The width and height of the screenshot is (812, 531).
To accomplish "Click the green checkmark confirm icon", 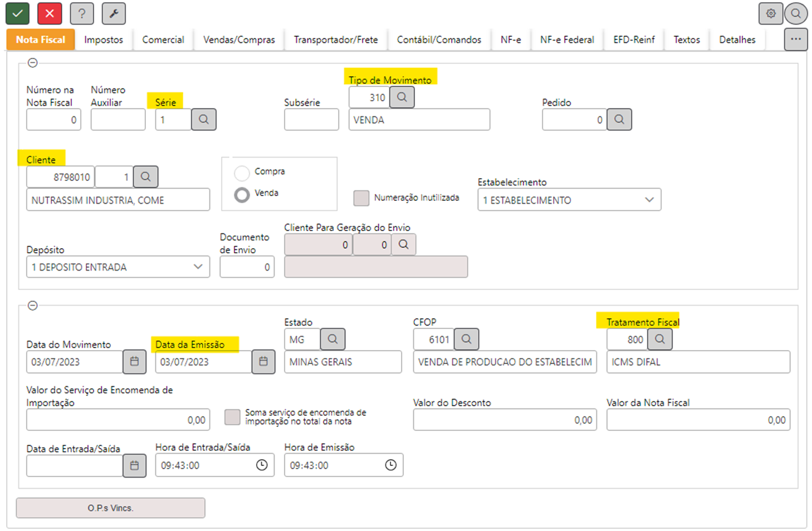I will tap(17, 13).
